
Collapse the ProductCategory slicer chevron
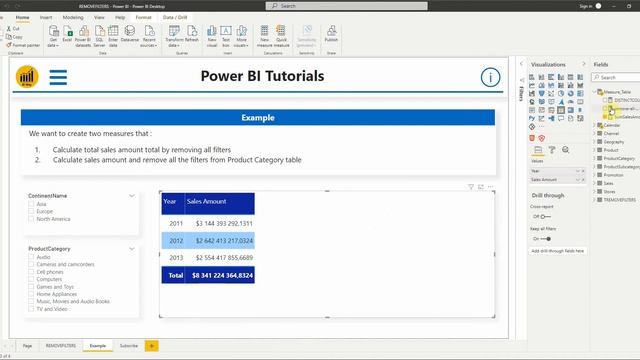click(131, 249)
